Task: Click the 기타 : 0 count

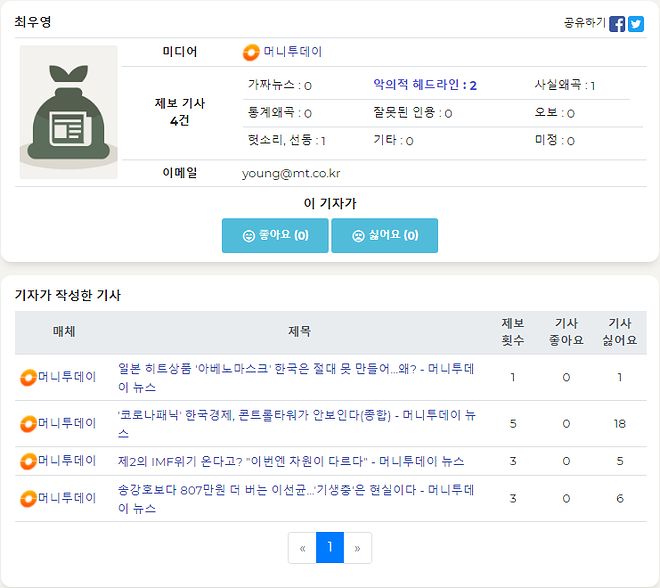Action: [393, 140]
